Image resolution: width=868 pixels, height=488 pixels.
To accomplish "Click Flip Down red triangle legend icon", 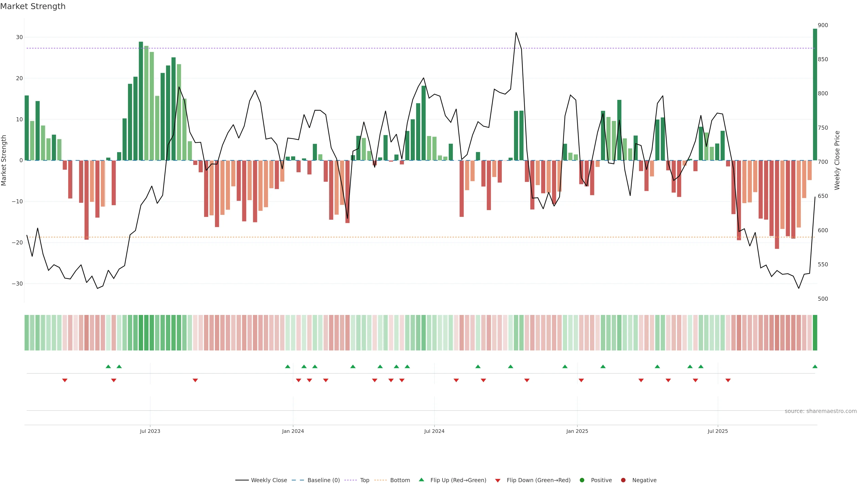I will click(498, 481).
